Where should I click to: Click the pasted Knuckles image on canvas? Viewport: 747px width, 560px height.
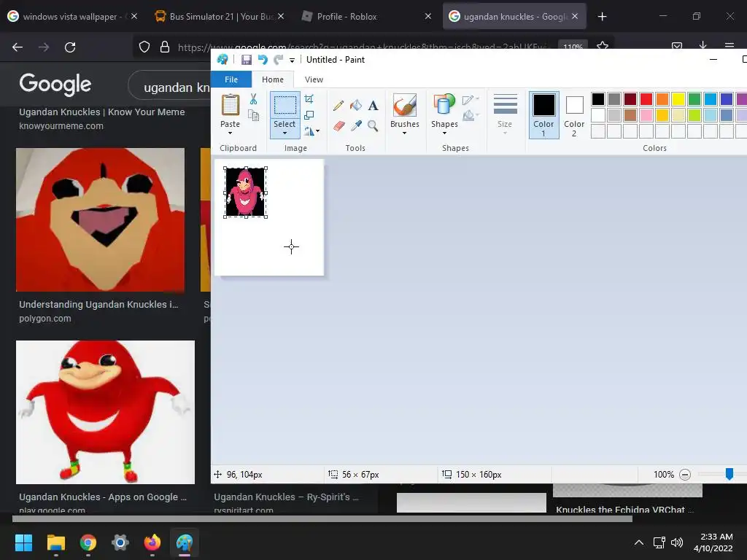click(x=245, y=192)
